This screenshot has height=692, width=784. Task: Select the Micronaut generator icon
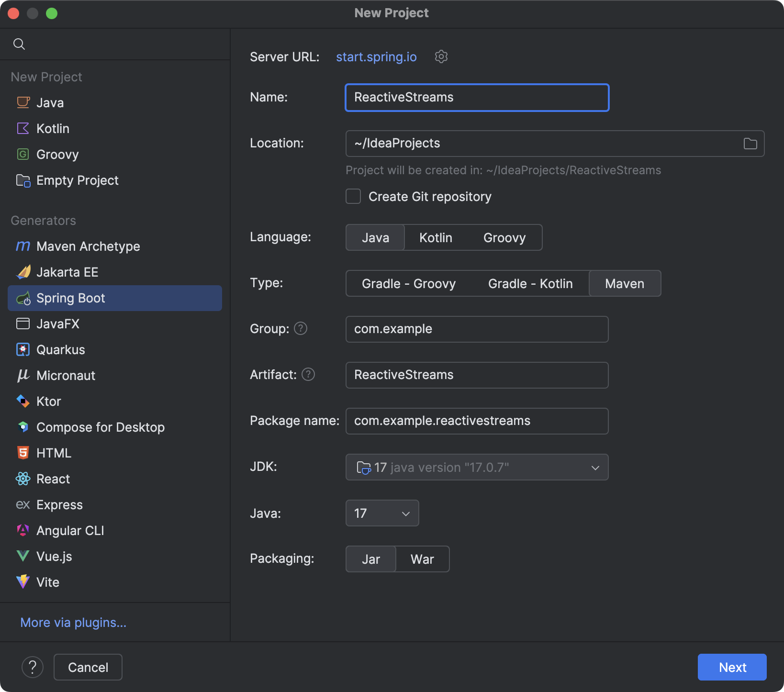(23, 375)
